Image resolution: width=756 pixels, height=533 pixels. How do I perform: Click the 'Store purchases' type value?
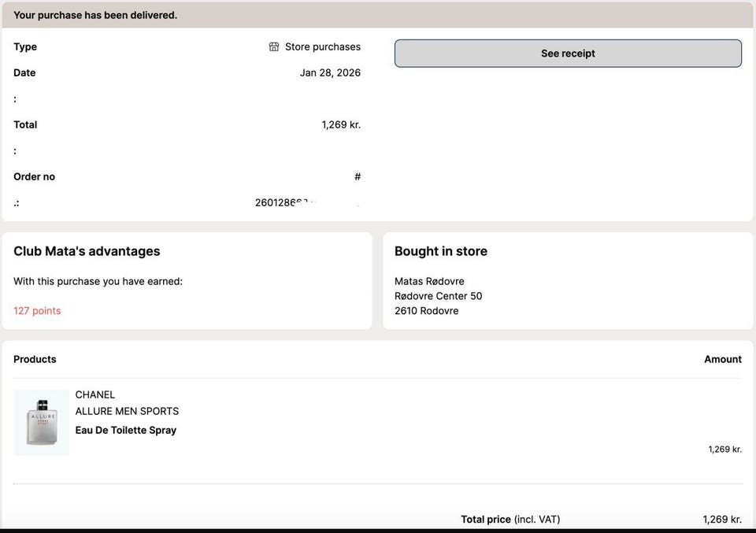pos(323,46)
